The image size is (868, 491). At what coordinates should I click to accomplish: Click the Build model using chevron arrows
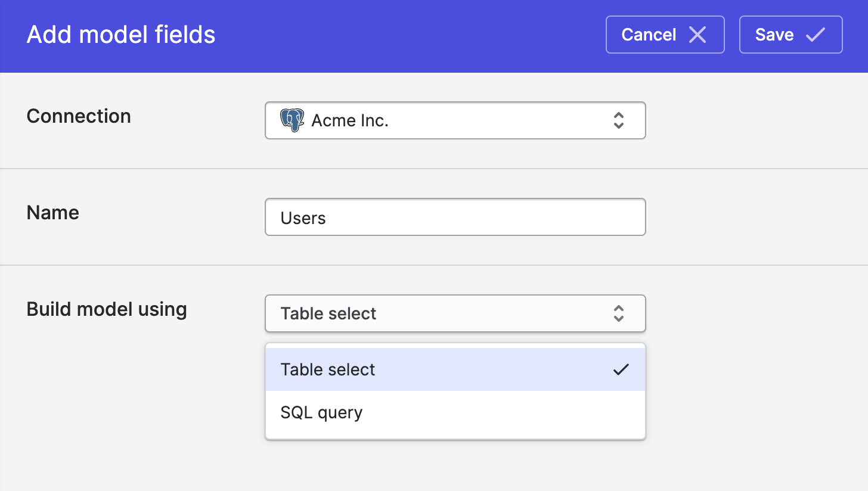point(618,313)
